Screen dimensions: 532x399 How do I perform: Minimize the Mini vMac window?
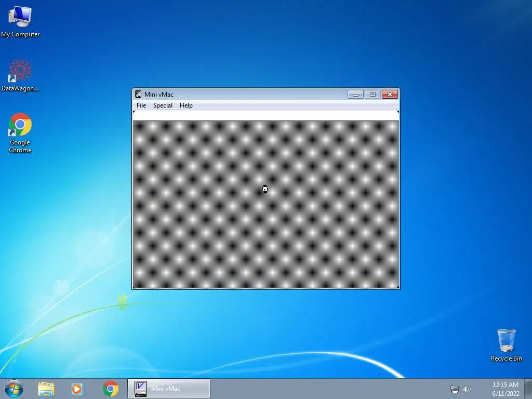click(x=355, y=95)
